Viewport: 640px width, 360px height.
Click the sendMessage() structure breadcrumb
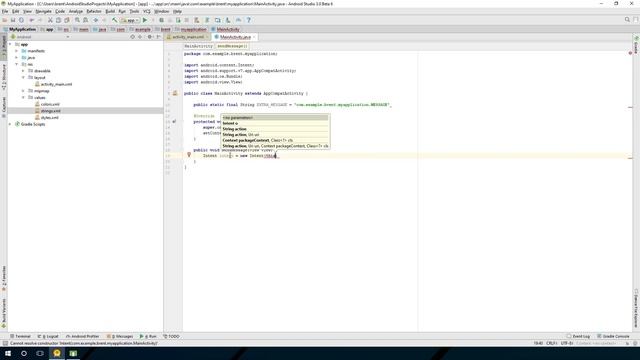tap(232, 46)
